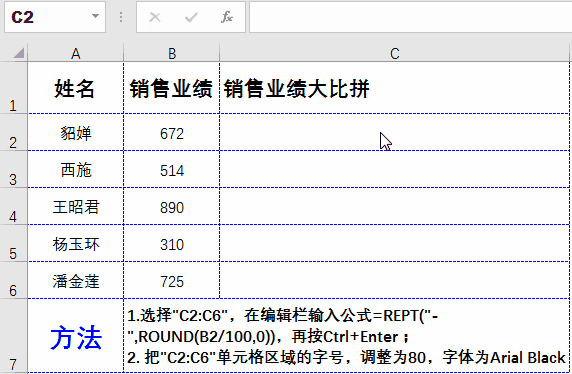
Task: Click the Select All triangle corner
Action: [19, 53]
